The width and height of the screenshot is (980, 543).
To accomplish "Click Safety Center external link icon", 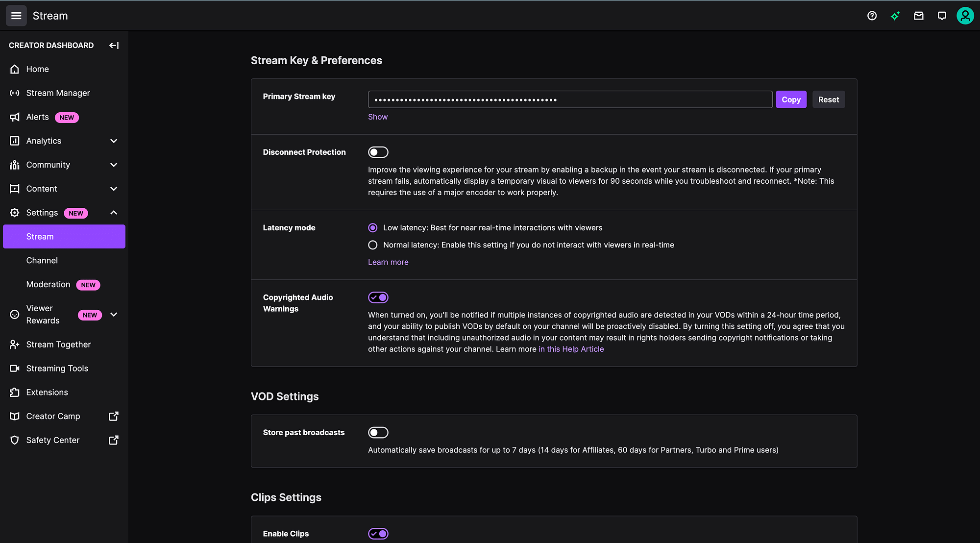I will (114, 440).
